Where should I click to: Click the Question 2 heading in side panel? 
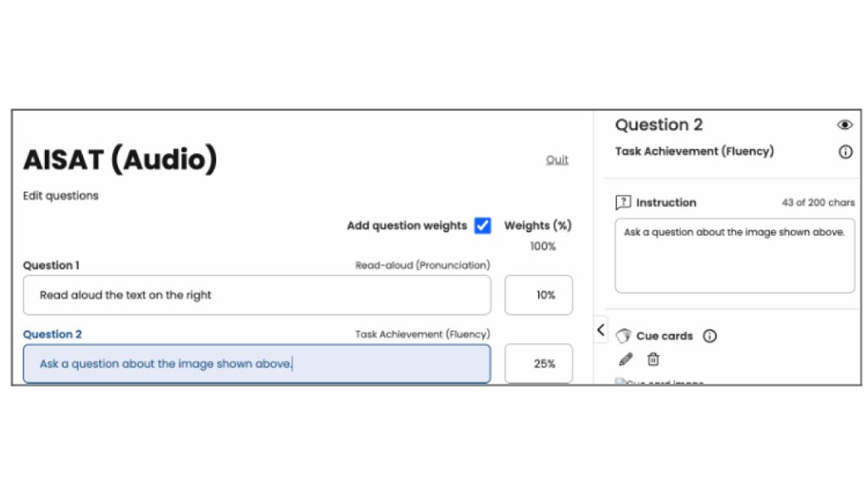pos(659,125)
